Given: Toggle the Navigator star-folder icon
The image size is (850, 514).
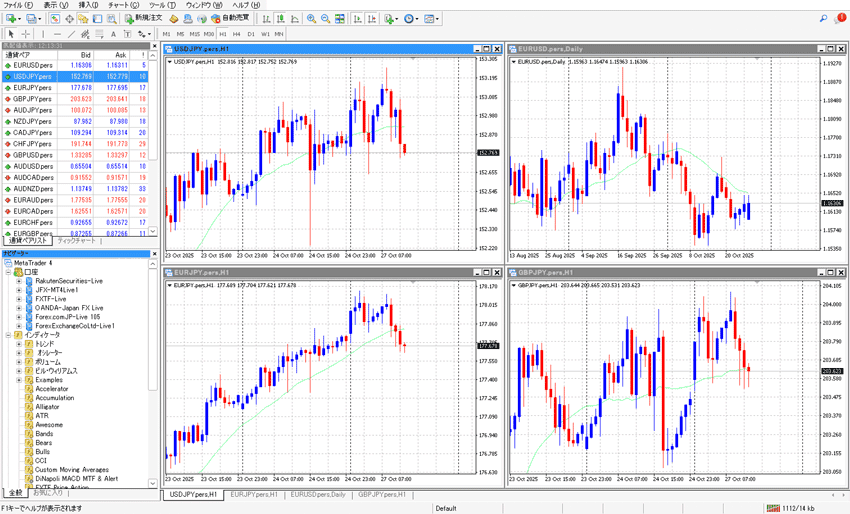Looking at the screenshot, I should [83, 18].
